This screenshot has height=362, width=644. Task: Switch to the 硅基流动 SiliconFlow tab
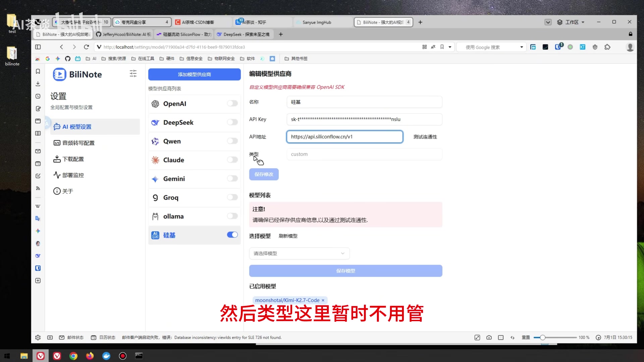click(x=183, y=34)
